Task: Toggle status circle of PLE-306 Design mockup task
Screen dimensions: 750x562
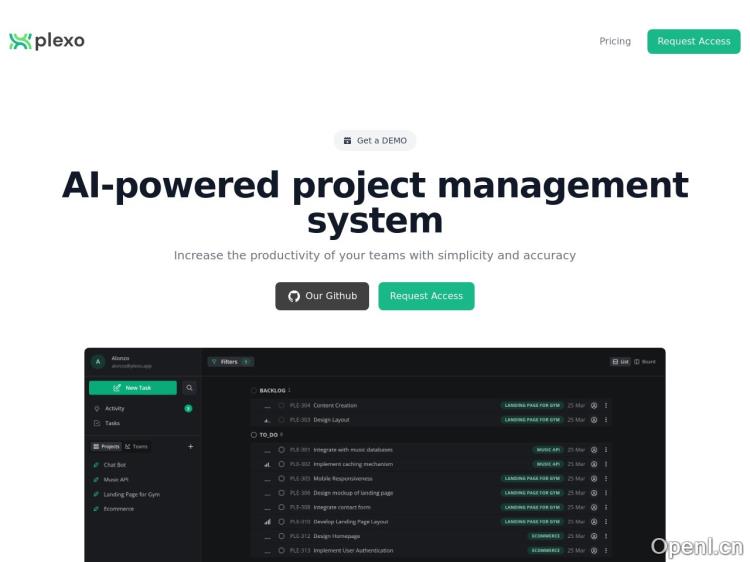Action: (281, 493)
